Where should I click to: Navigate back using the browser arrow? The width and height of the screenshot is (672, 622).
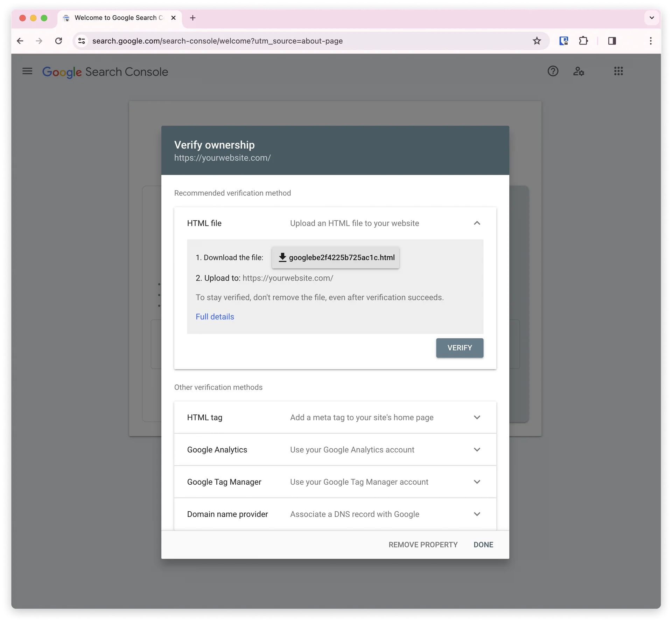click(x=20, y=41)
